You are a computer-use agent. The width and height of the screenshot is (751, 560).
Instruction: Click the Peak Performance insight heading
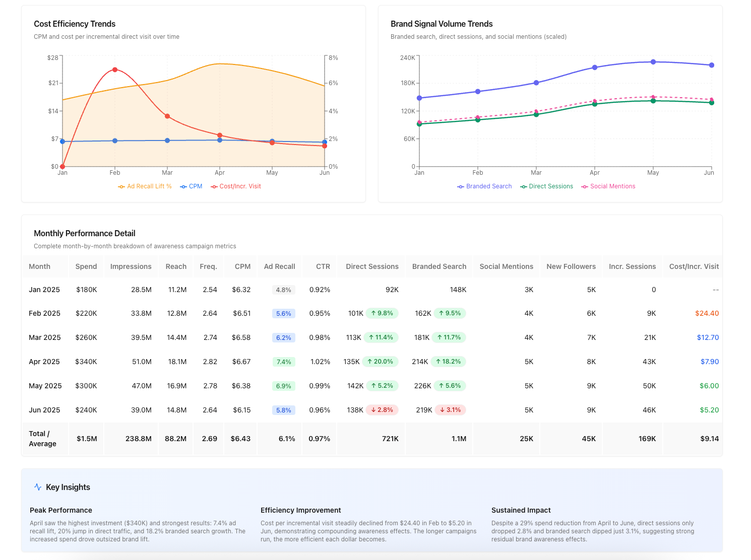pos(60,510)
